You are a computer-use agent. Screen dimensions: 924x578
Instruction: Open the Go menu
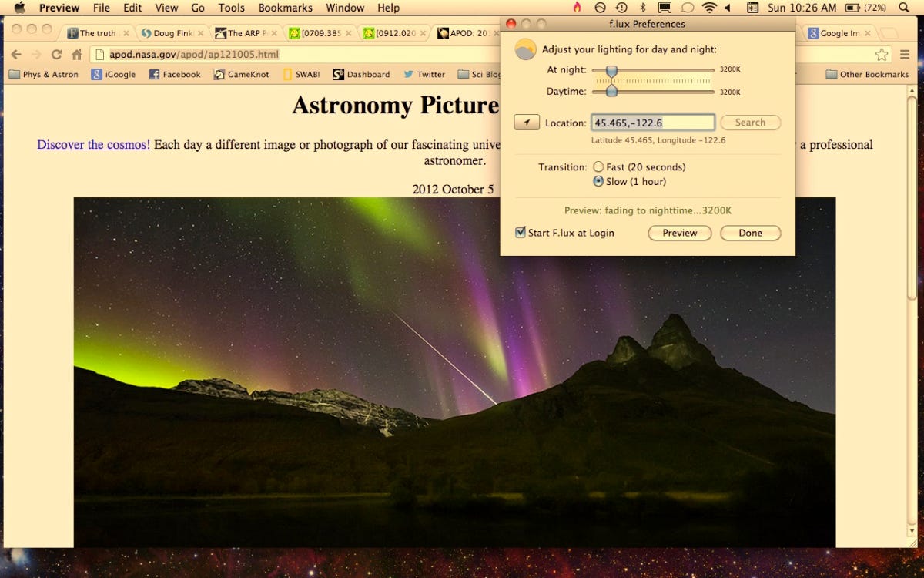tap(198, 8)
